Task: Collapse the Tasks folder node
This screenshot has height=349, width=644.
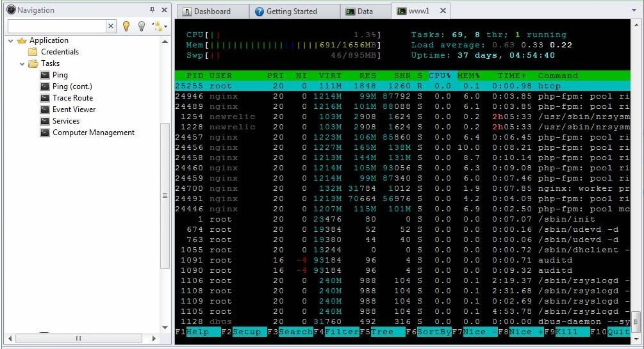Action: tap(22, 63)
